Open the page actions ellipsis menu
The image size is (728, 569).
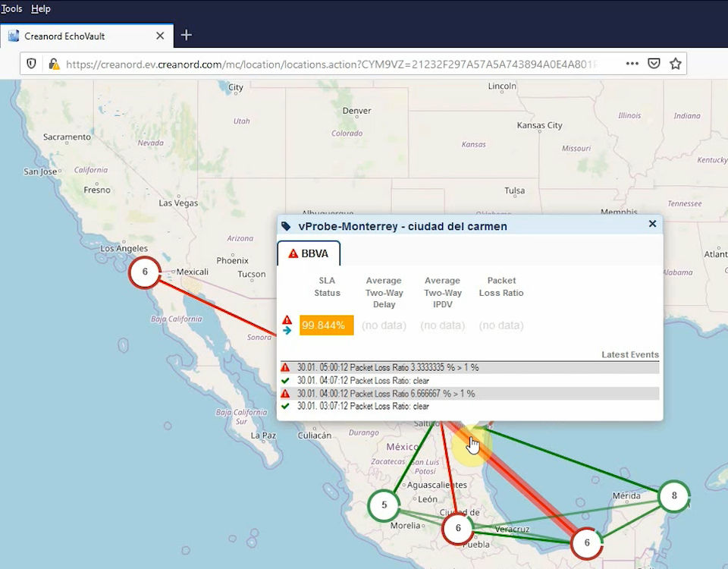coord(632,64)
